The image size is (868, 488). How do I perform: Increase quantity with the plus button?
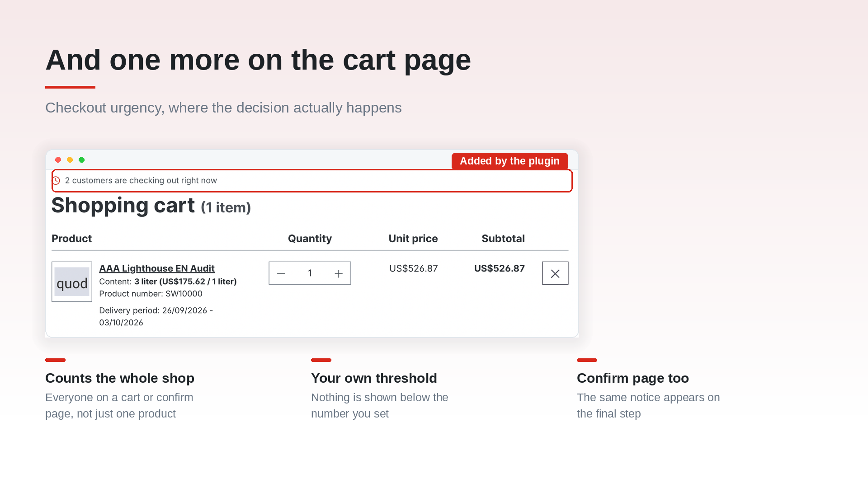(339, 273)
